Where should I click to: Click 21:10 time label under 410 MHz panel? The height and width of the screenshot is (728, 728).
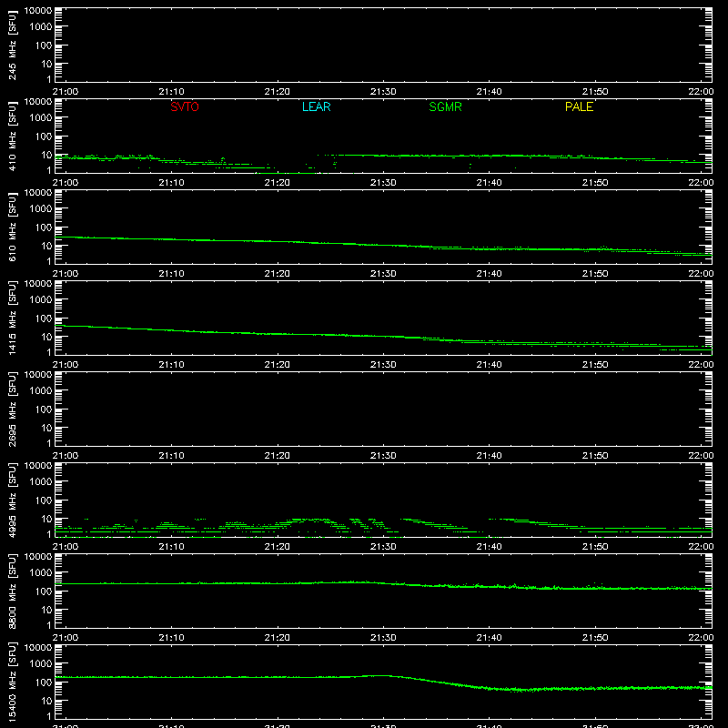(x=171, y=183)
